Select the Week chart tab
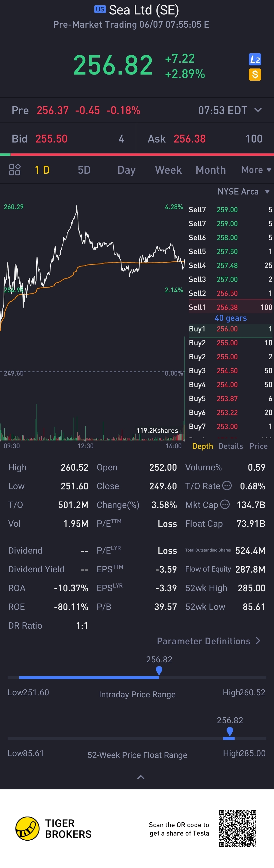This screenshot has width=274, height=868. point(168,170)
